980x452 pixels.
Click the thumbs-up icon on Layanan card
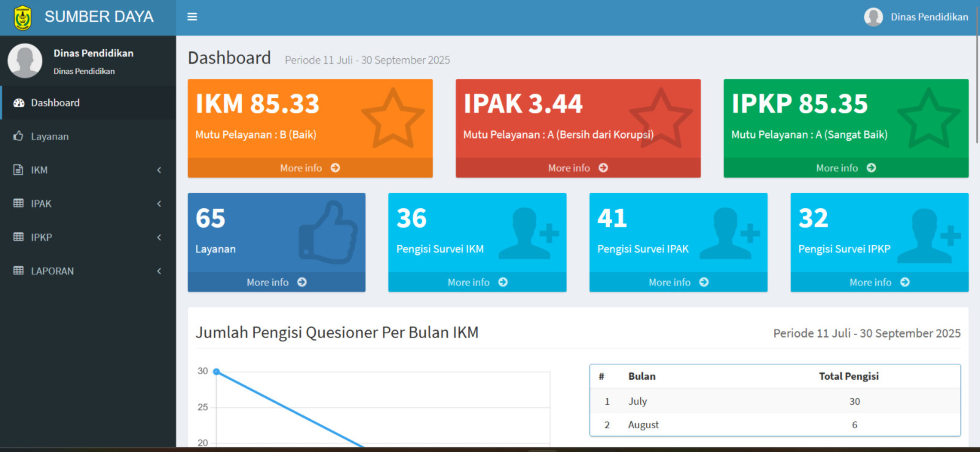click(328, 233)
